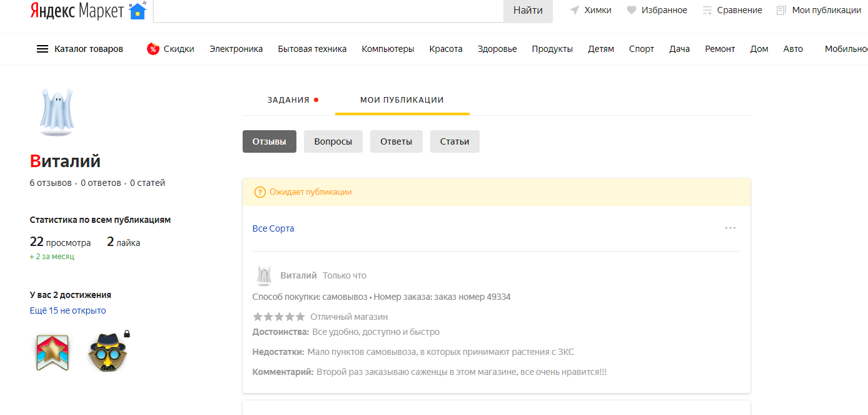Select the Отзывы filter button

[270, 141]
